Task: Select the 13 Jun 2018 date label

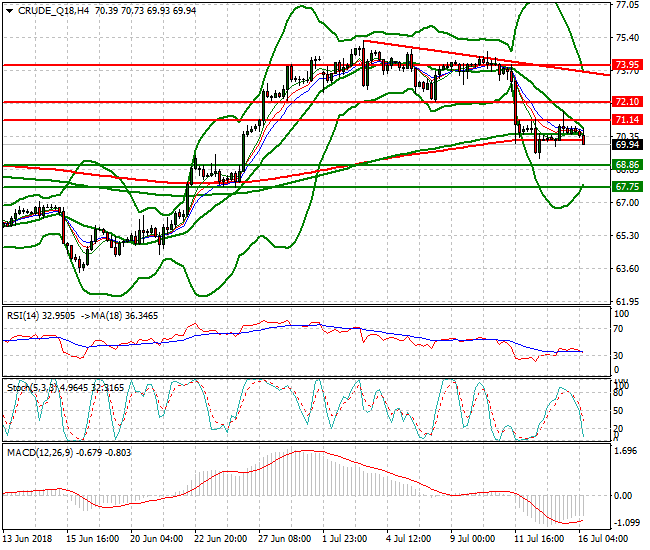Action: click(x=28, y=539)
